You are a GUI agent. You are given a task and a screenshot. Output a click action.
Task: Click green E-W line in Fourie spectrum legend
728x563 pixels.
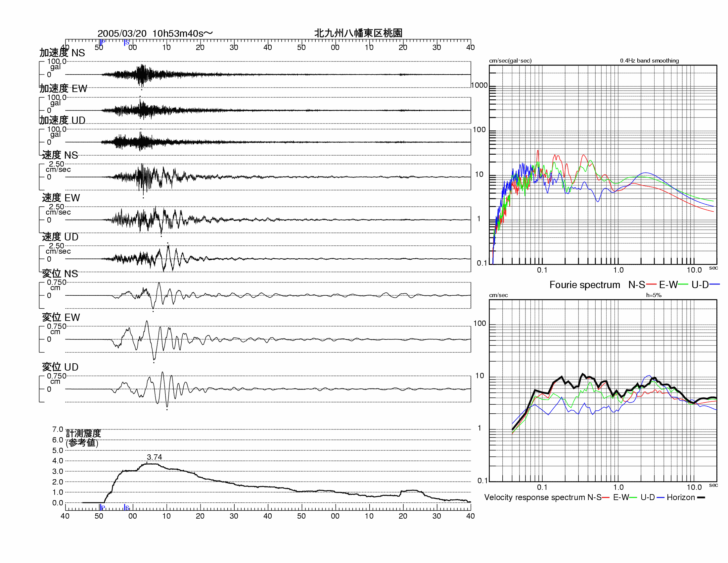click(x=683, y=284)
